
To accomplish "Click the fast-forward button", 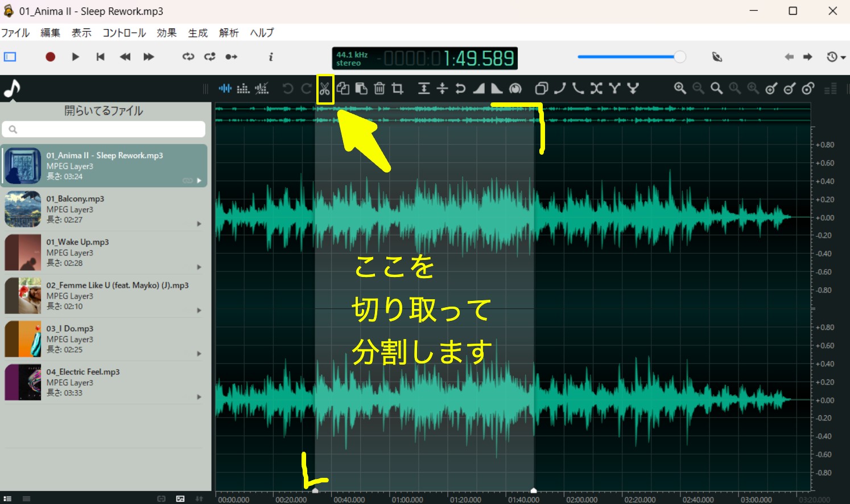I will point(148,57).
